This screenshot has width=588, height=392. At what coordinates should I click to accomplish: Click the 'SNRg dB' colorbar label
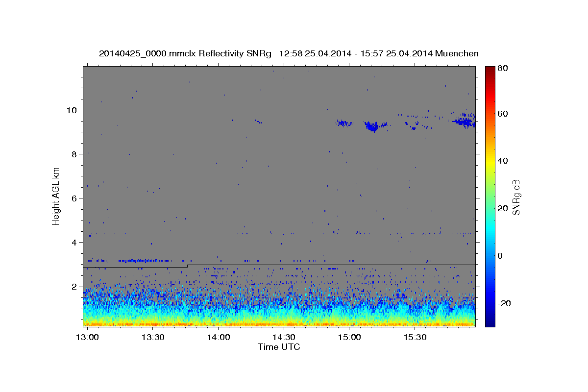coord(515,197)
